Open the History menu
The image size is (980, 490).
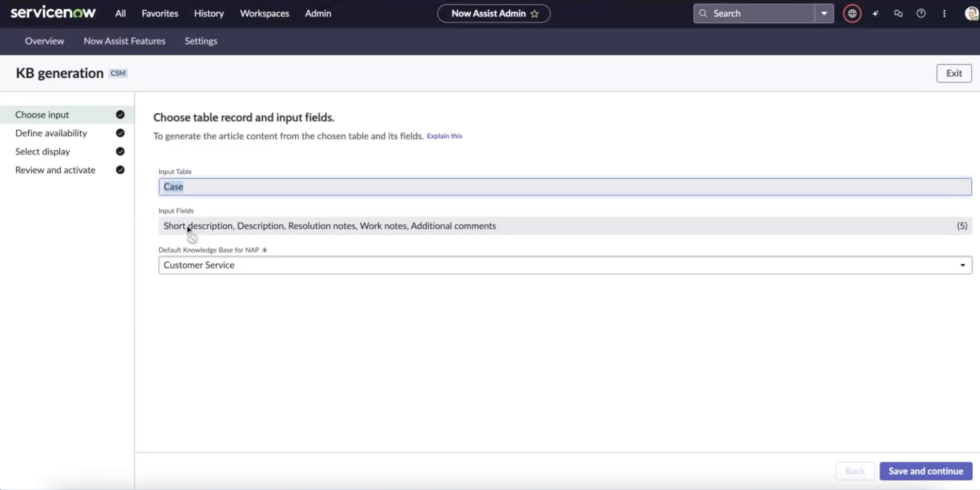[x=209, y=13]
